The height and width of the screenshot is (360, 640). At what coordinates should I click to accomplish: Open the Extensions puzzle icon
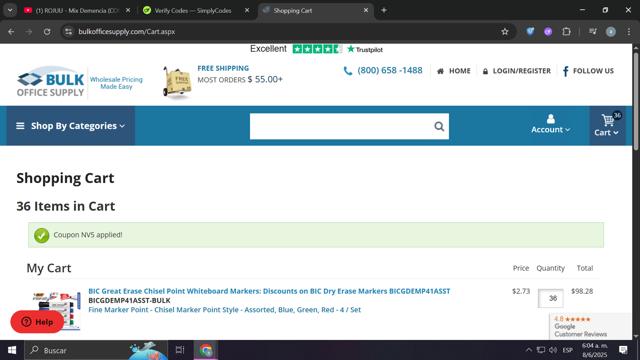566,31
